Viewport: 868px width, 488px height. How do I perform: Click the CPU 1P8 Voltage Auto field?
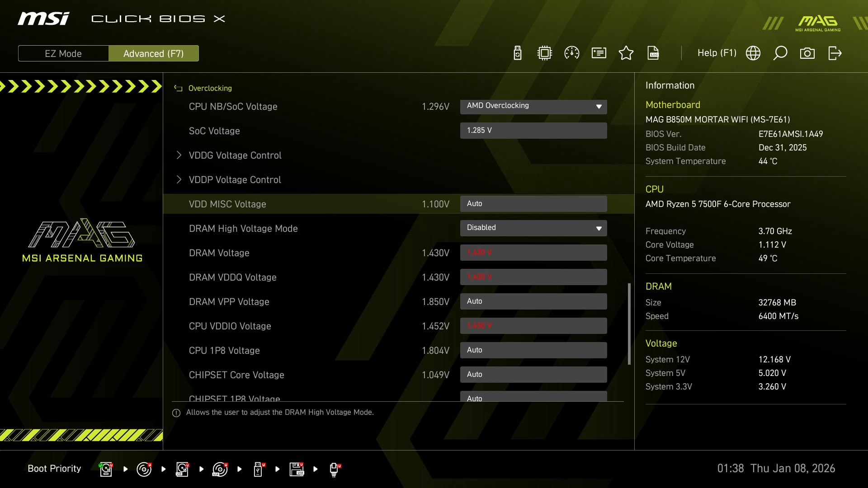point(533,350)
